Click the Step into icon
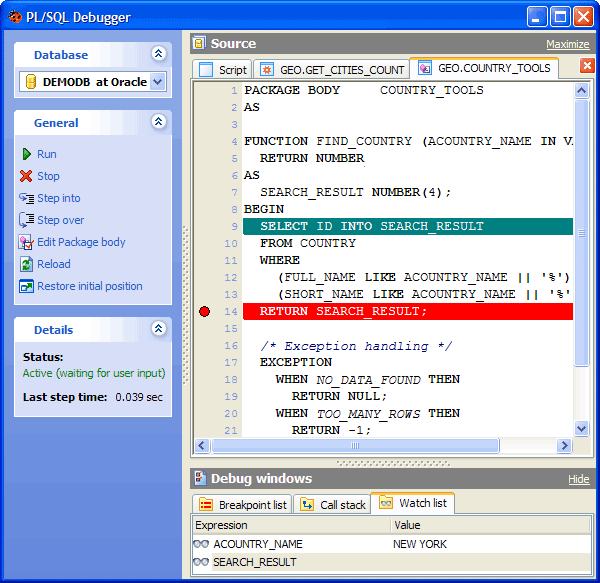The image size is (600, 583). coord(27,198)
